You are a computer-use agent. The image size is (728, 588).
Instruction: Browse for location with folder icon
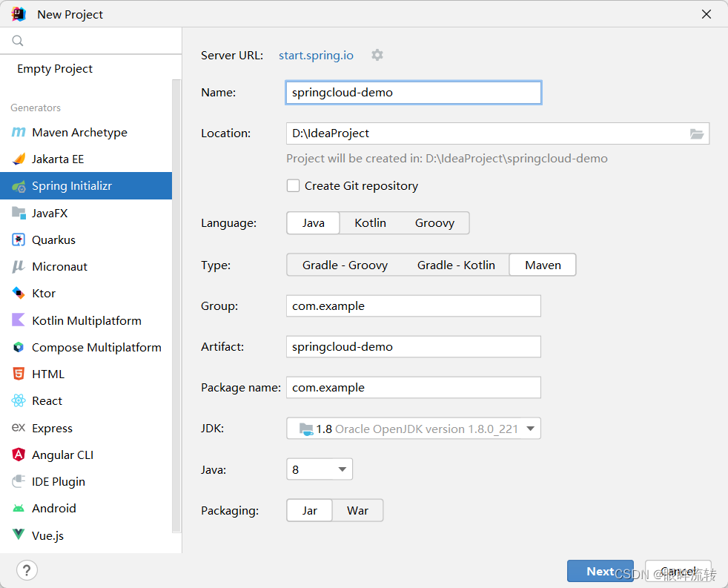[696, 133]
